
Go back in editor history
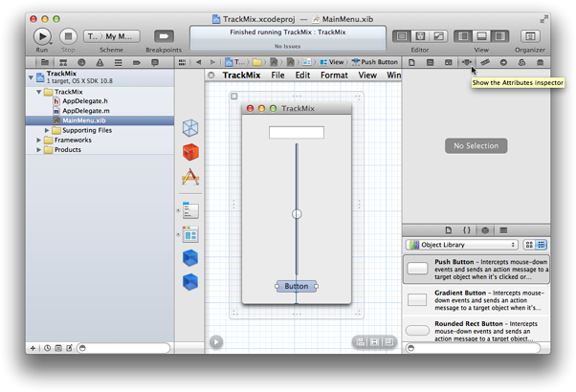click(199, 62)
